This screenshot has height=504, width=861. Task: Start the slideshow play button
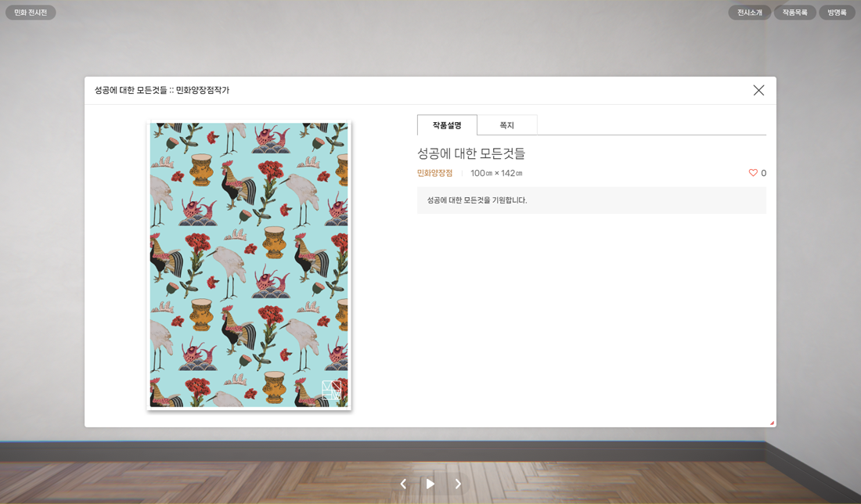pos(430,484)
